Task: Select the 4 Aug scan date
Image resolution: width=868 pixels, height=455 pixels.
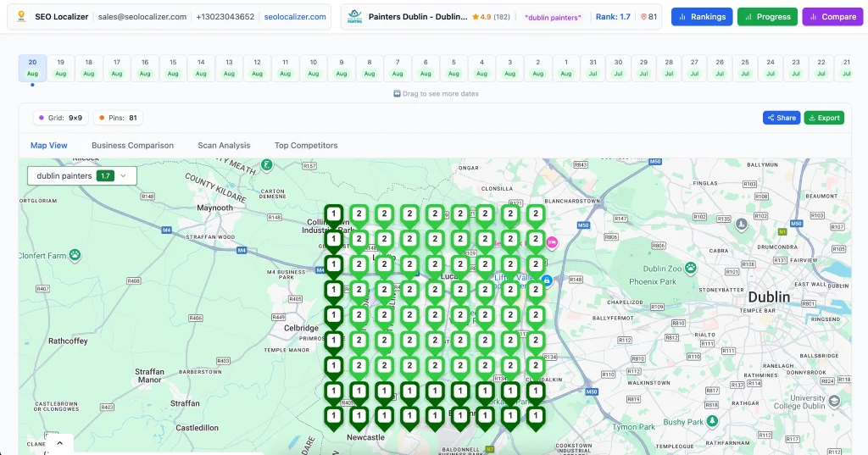Action: coord(481,68)
